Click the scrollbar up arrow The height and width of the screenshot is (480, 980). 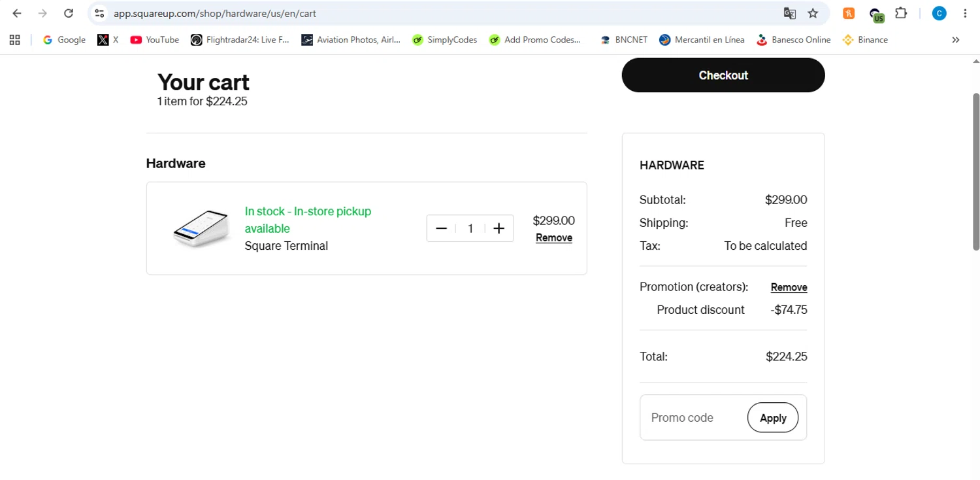tap(976, 61)
